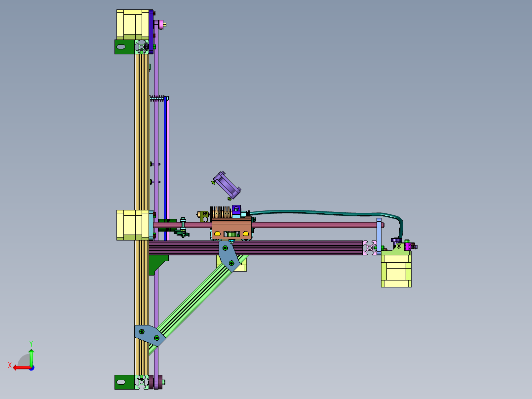Select the horizontal purple arm extrusion
Image resolution: width=532 pixels, height=399 pixels.
point(256,248)
